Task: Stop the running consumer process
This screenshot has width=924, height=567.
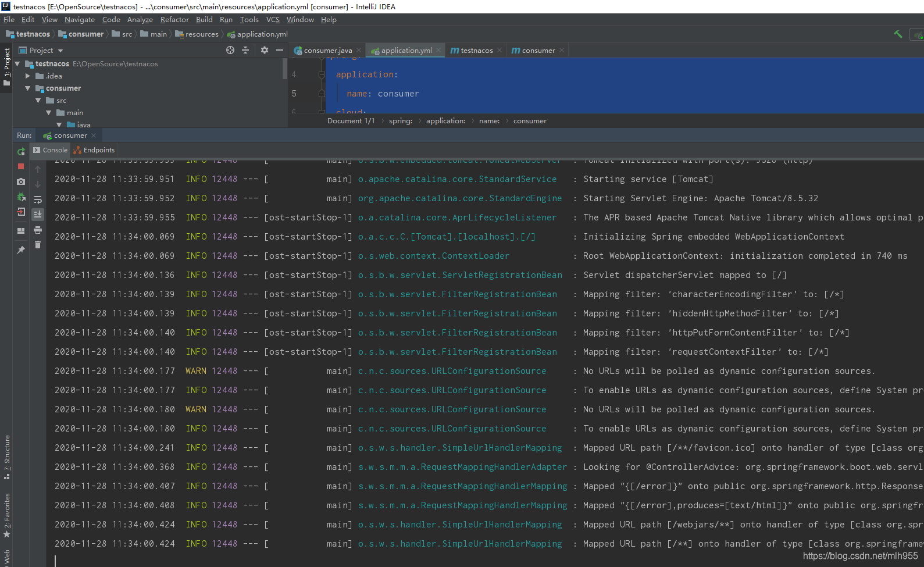Action: click(x=21, y=166)
